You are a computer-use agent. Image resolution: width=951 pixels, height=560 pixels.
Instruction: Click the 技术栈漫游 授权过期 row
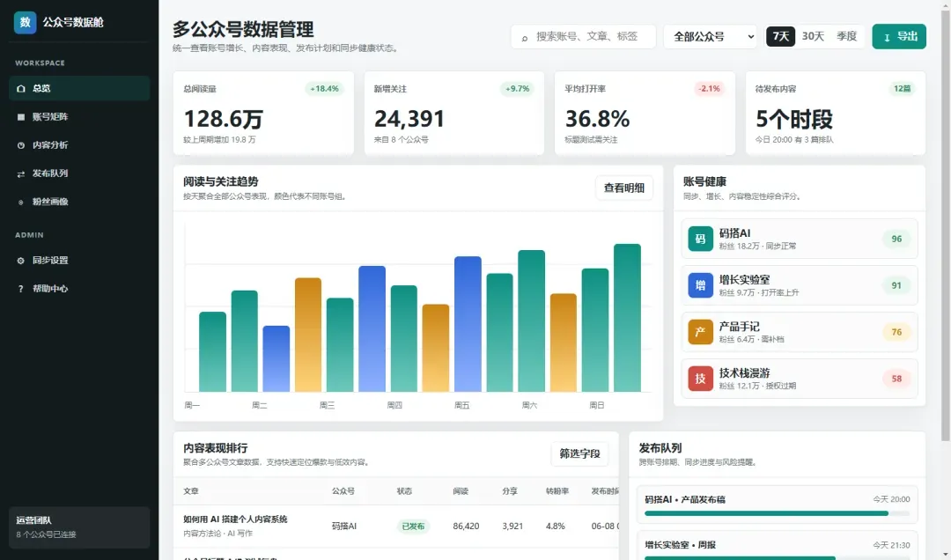pos(800,379)
